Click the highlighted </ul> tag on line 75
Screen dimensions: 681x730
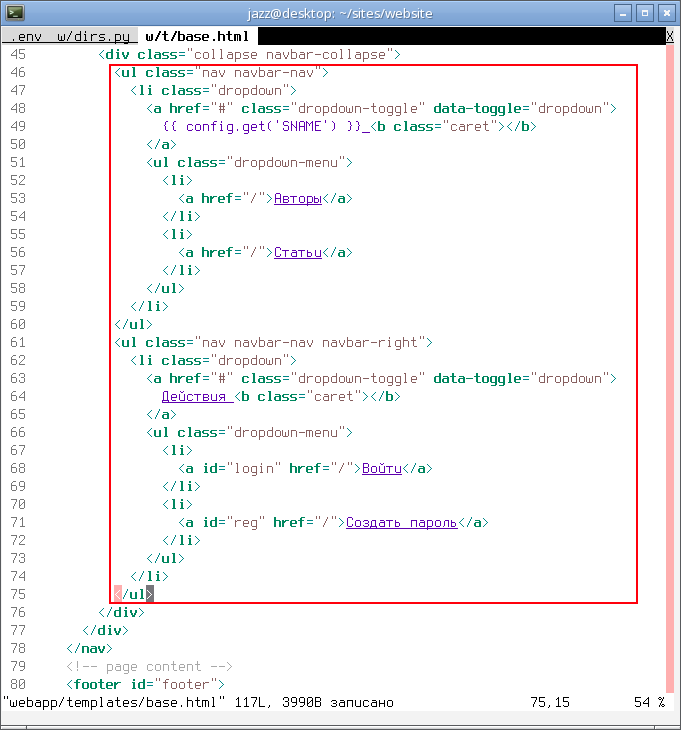pyautogui.click(x=134, y=595)
